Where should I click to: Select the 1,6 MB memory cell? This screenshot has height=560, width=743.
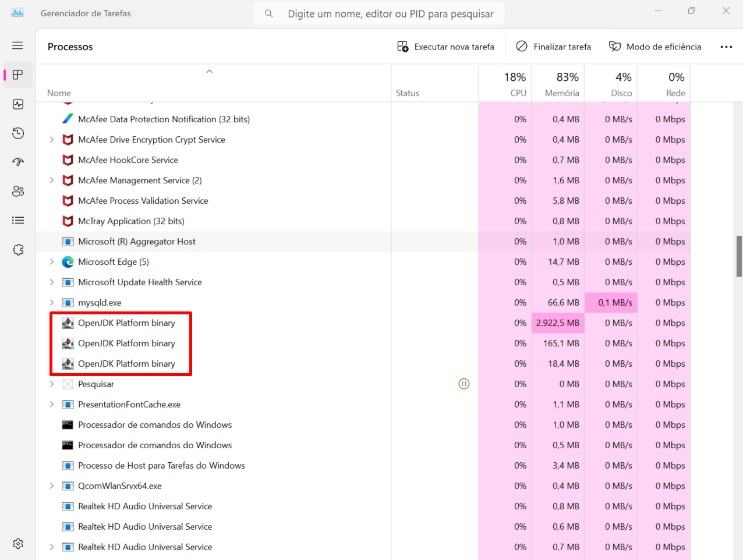click(558, 180)
